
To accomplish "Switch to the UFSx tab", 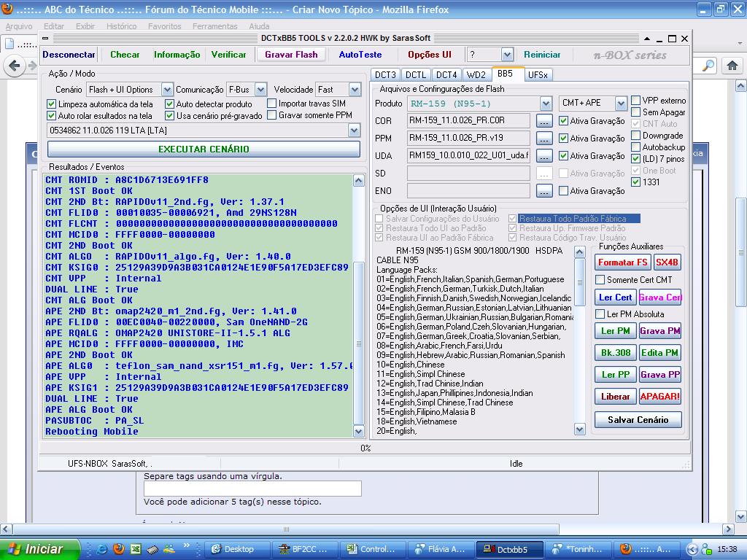I will click(x=538, y=75).
